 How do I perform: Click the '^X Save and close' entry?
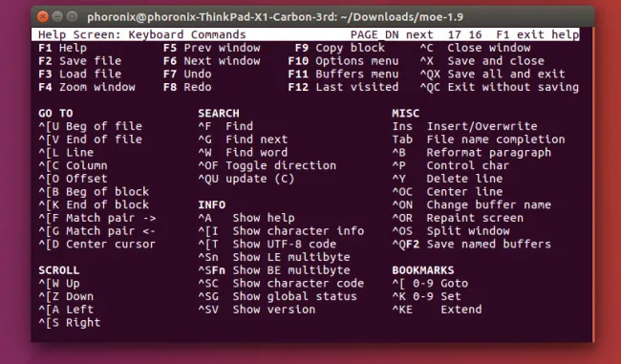(x=482, y=61)
